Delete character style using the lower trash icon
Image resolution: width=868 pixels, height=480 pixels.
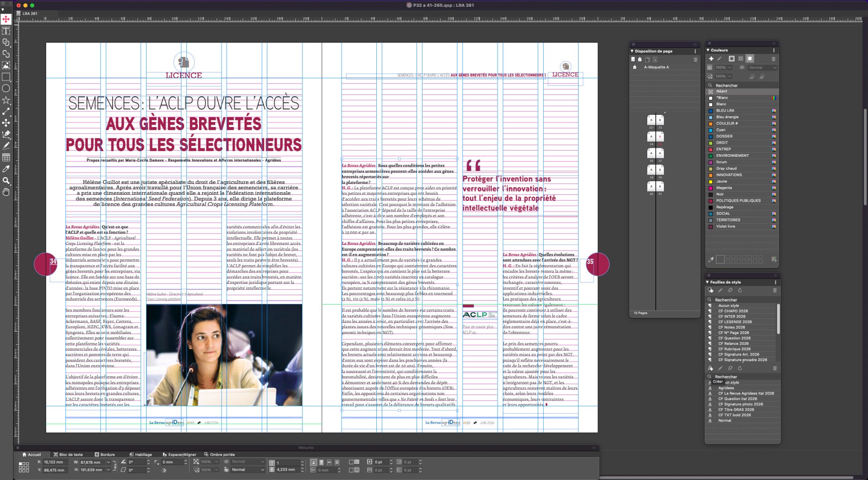tap(775, 368)
